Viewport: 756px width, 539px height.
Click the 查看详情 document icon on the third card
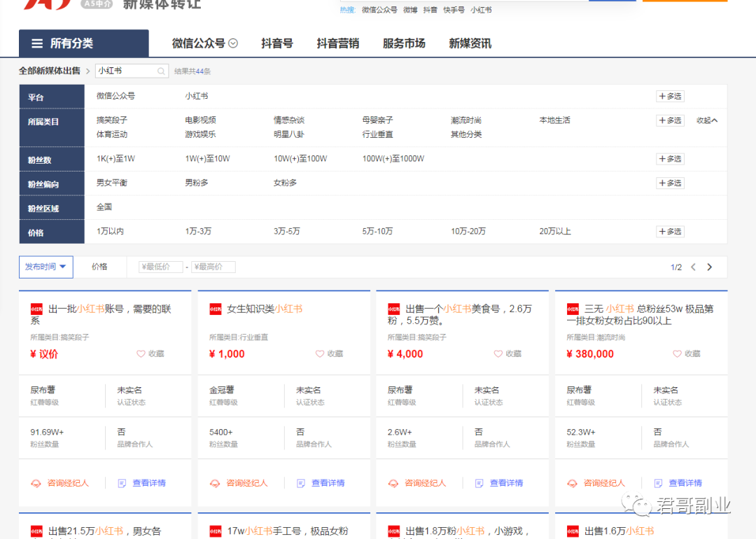click(479, 483)
